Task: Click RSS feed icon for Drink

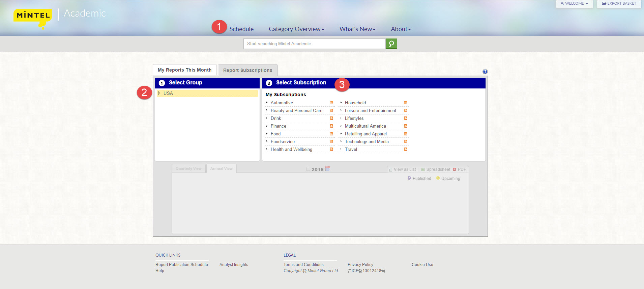Action: [x=331, y=118]
